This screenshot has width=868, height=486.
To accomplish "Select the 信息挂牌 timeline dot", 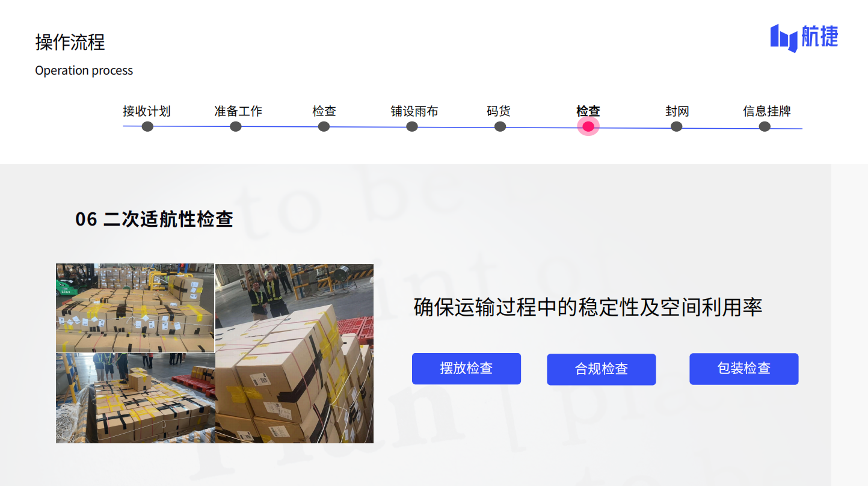I will tap(765, 126).
